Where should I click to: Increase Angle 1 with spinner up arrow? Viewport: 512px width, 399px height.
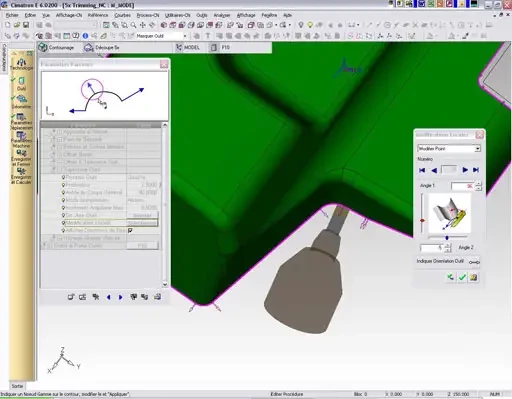click(478, 184)
